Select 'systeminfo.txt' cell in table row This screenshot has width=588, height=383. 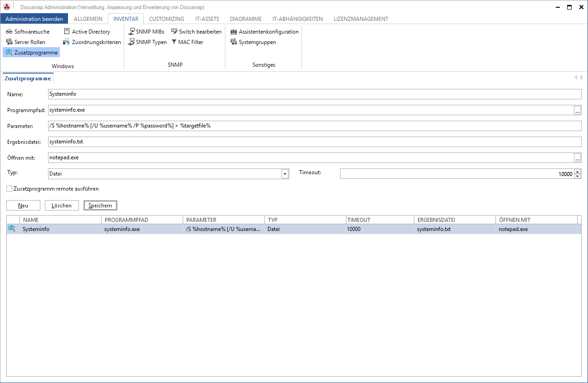point(455,229)
